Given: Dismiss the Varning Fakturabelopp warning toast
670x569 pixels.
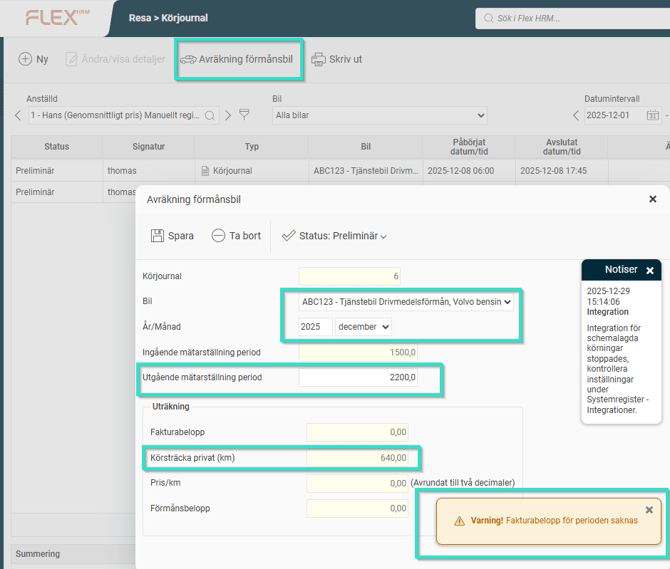Looking at the screenshot, I should pyautogui.click(x=649, y=510).
